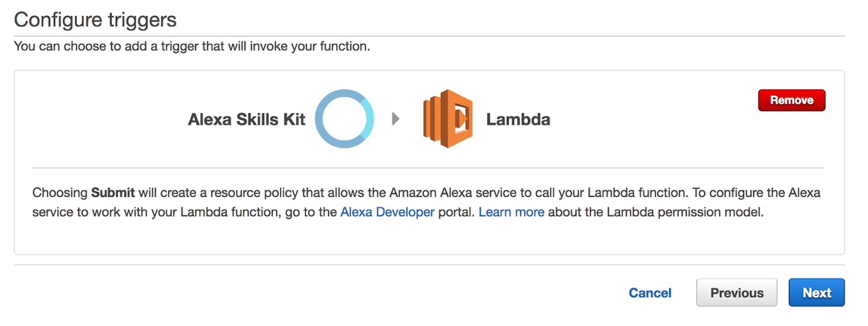Click the Lambda text label

tap(518, 120)
